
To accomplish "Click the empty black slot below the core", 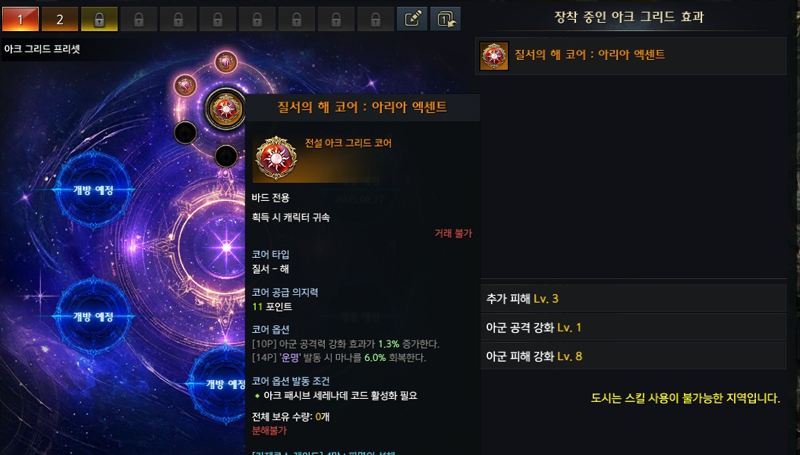I will point(226,156).
